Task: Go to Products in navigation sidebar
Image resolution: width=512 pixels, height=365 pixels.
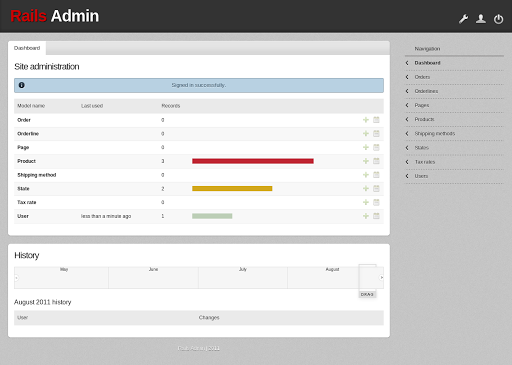Action: pyautogui.click(x=424, y=119)
